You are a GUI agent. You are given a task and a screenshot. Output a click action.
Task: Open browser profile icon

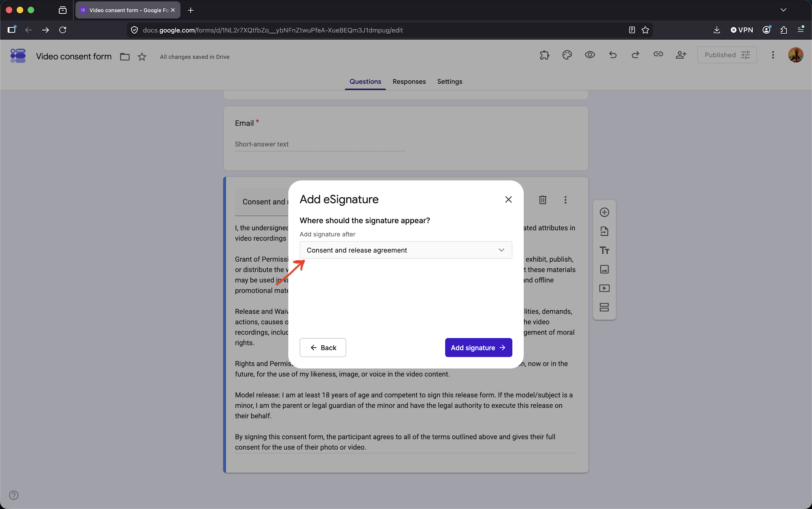click(766, 30)
